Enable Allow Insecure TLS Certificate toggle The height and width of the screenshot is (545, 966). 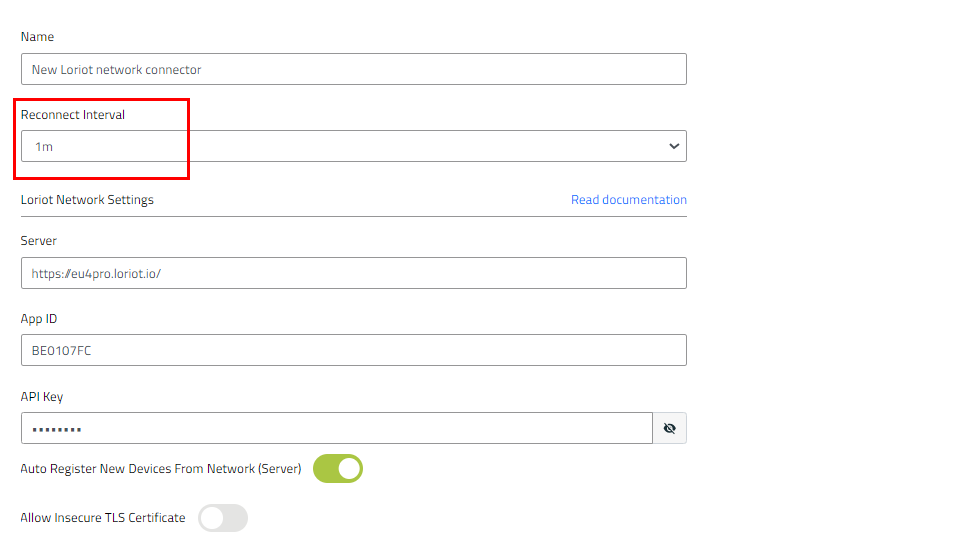click(223, 518)
